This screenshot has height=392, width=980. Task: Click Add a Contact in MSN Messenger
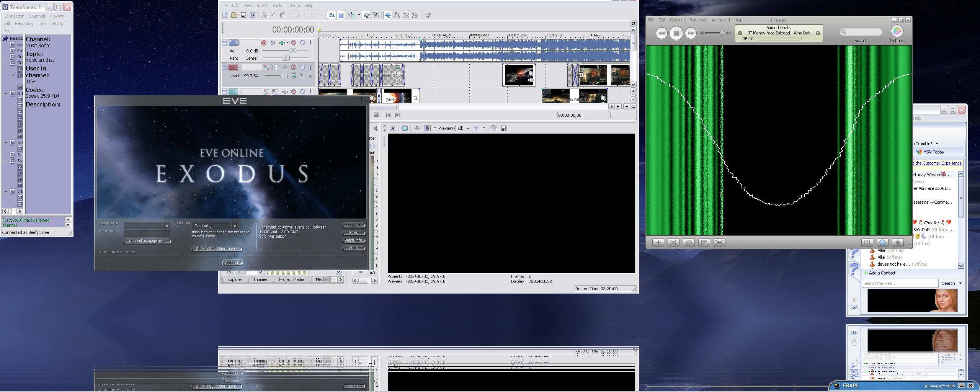[882, 273]
